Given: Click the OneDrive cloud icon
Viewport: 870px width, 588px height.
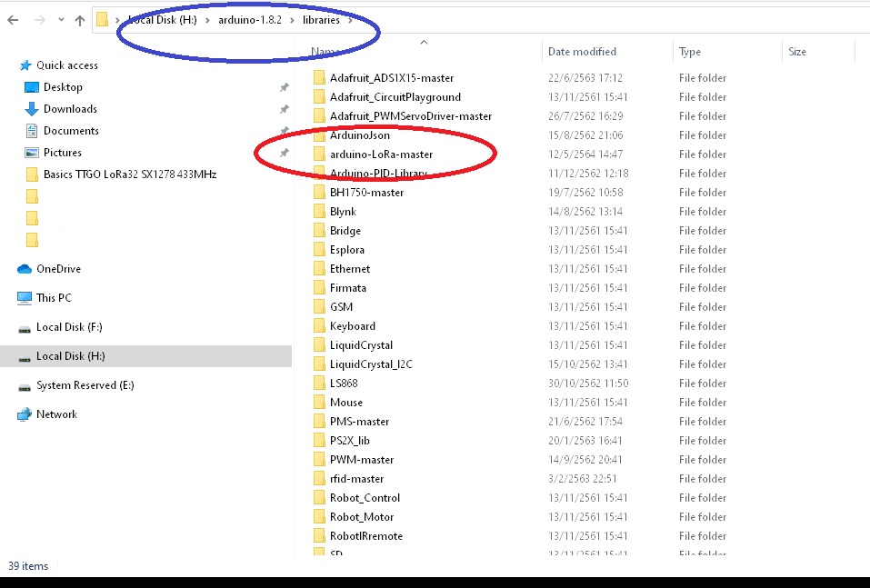Looking at the screenshot, I should 25,269.
